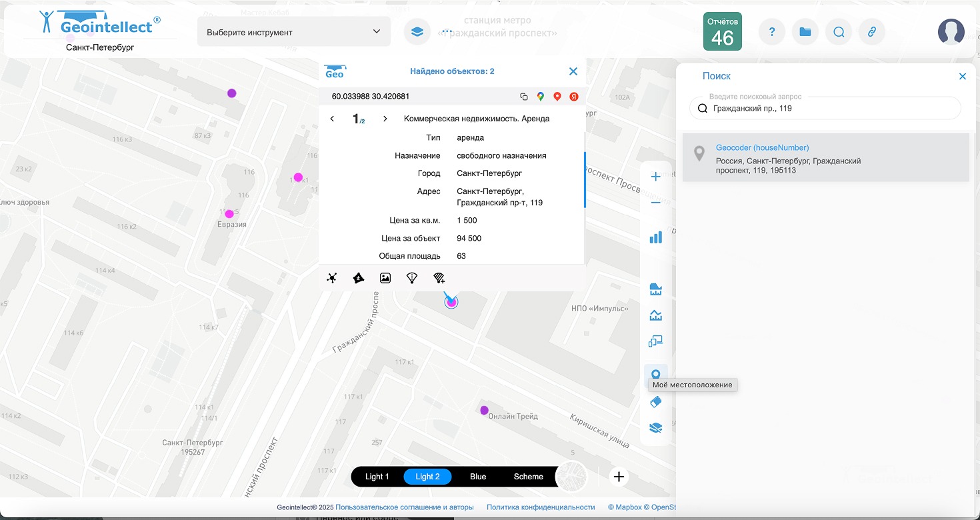Go to next found object arrow
This screenshot has height=520, width=980.
pyautogui.click(x=385, y=119)
